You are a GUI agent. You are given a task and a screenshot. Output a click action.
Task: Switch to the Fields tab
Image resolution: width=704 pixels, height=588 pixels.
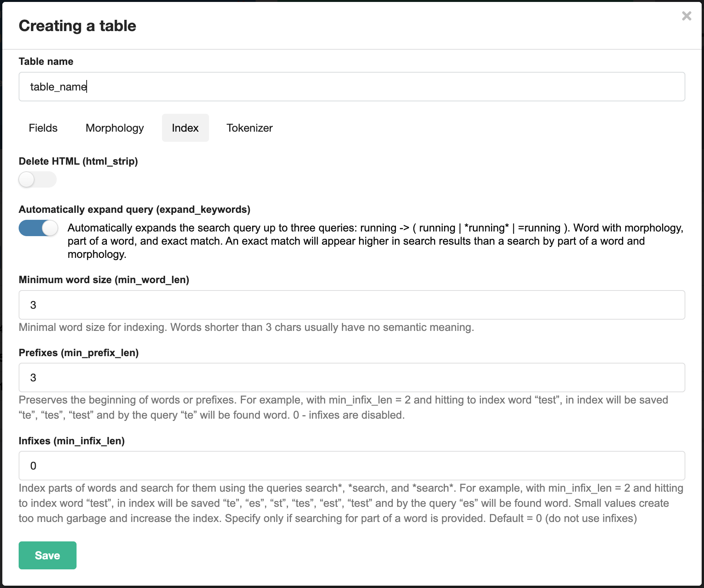coord(43,128)
